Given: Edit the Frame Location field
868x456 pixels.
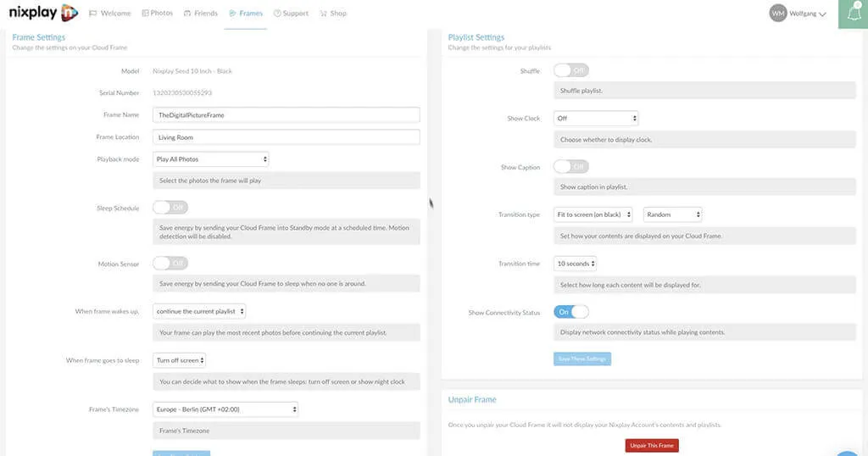Looking at the screenshot, I should click(x=287, y=137).
